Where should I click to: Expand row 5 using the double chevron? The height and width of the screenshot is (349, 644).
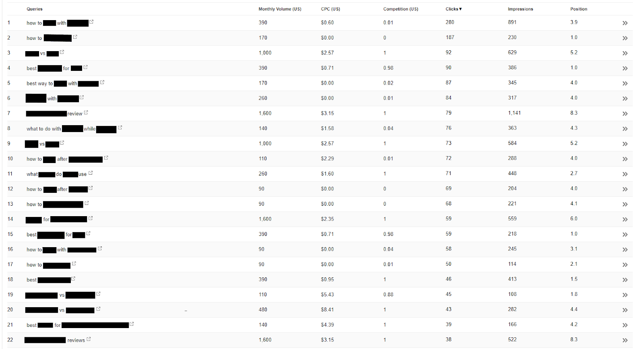[625, 83]
